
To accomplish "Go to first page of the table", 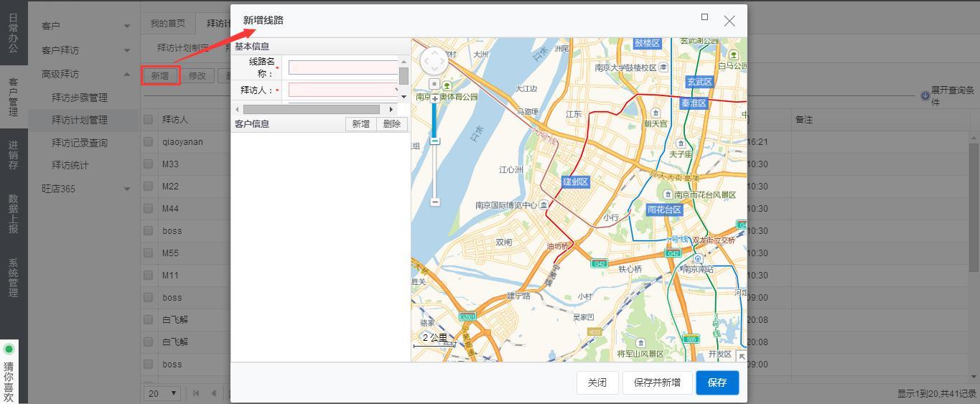I will point(196,393).
